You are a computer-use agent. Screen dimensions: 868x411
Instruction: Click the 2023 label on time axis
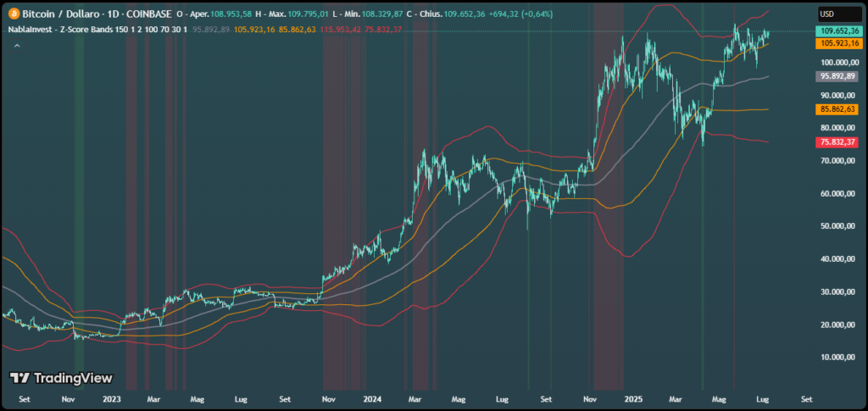tap(110, 397)
